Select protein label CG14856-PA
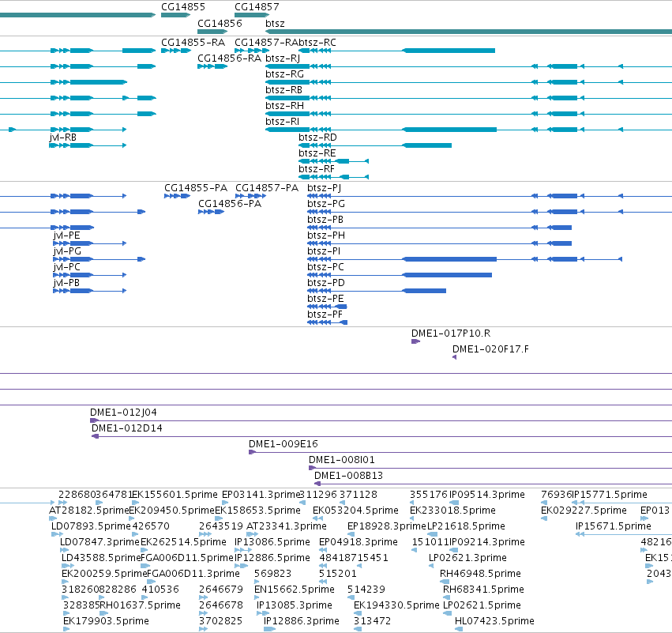 (x=230, y=204)
